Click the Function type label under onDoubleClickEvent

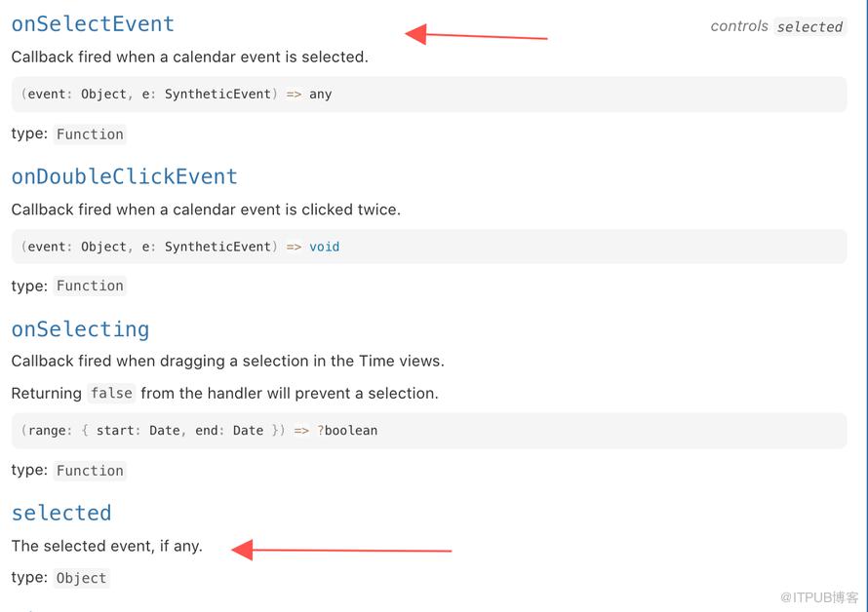click(90, 286)
